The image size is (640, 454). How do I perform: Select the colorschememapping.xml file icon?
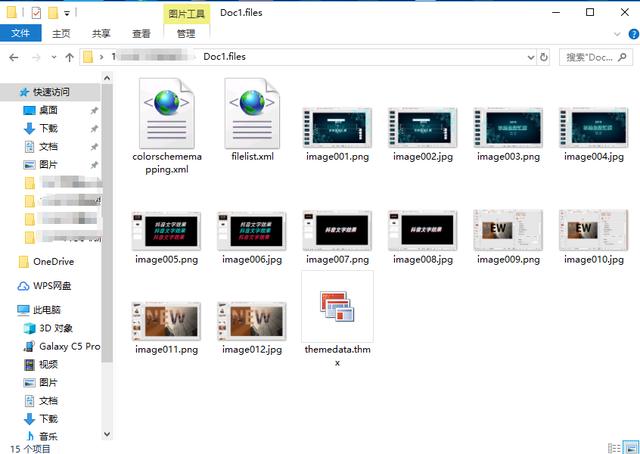pyautogui.click(x=167, y=114)
